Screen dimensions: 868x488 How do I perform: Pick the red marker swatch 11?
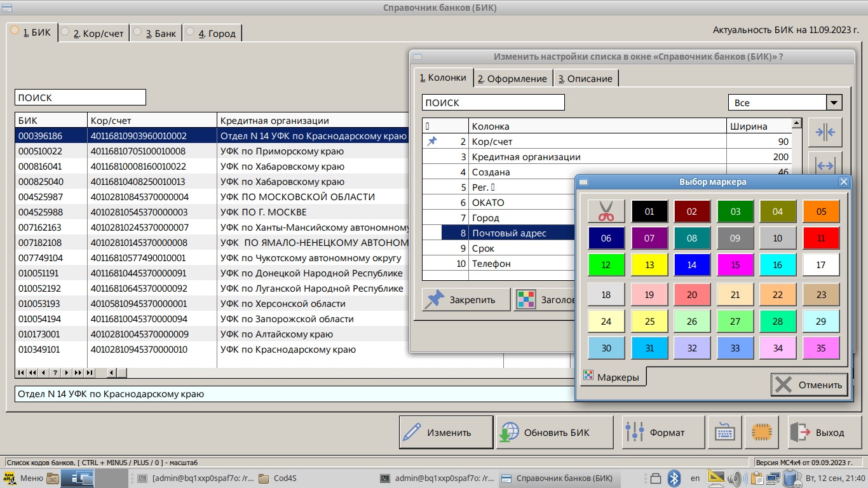[821, 238]
